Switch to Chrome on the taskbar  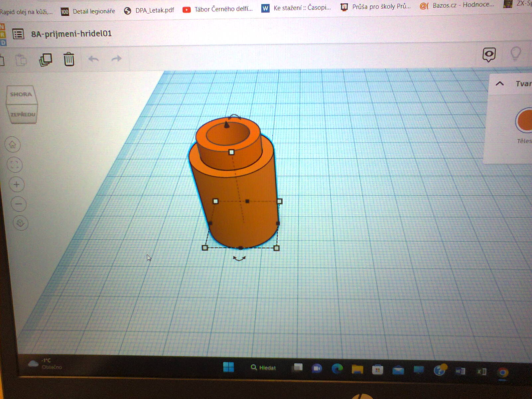click(x=503, y=372)
